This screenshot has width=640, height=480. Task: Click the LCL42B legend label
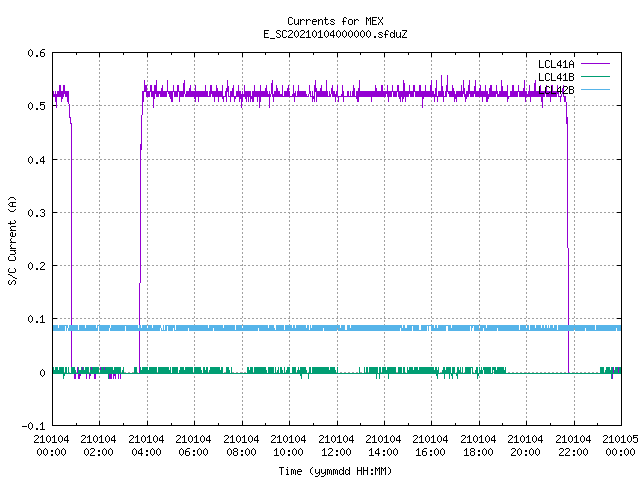click(556, 90)
